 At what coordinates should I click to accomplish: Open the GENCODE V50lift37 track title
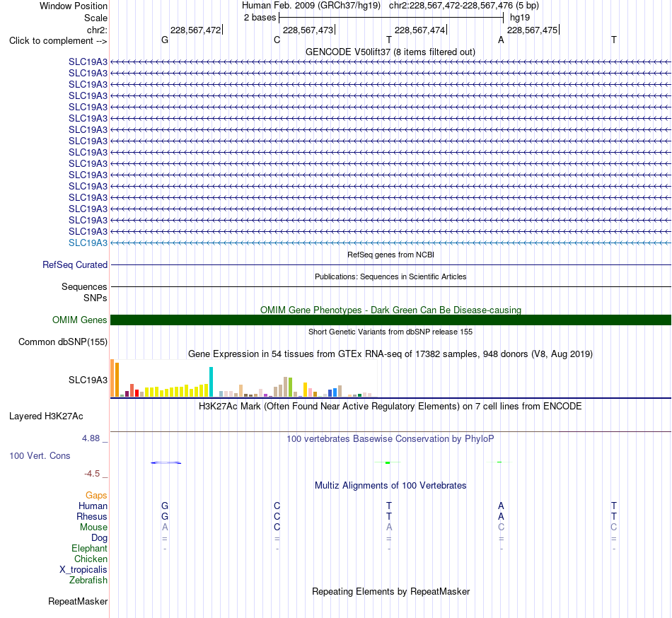[x=390, y=52]
